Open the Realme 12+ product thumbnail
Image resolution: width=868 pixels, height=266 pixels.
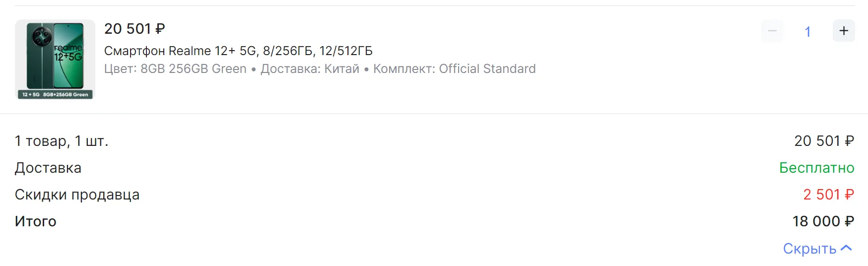pyautogui.click(x=55, y=56)
